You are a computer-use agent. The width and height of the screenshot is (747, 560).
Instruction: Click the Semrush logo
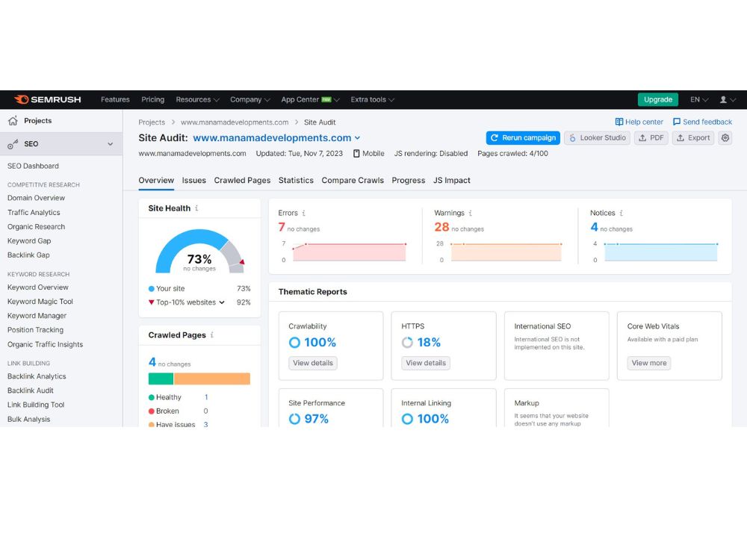(x=48, y=99)
